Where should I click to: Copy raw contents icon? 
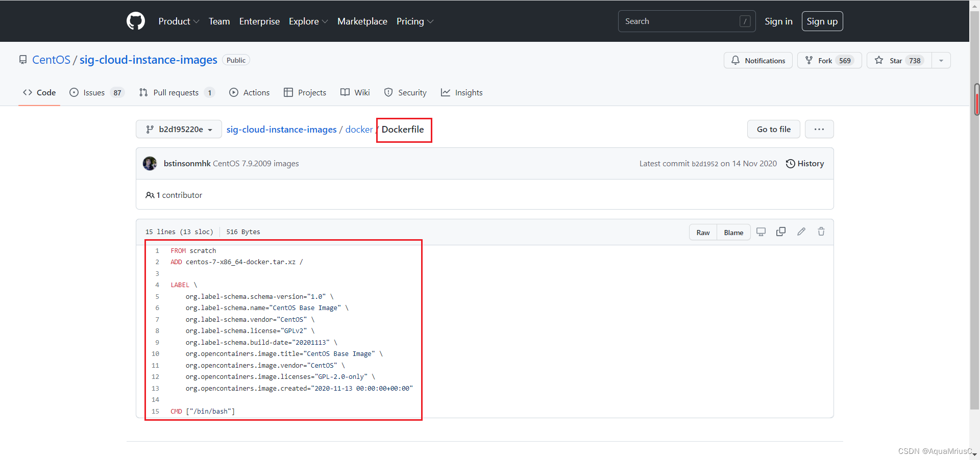pyautogui.click(x=781, y=232)
